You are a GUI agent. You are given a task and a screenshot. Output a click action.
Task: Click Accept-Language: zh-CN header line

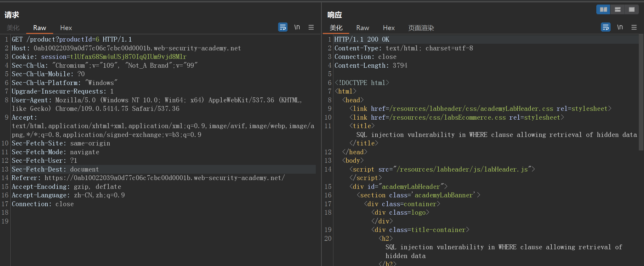pos(68,195)
